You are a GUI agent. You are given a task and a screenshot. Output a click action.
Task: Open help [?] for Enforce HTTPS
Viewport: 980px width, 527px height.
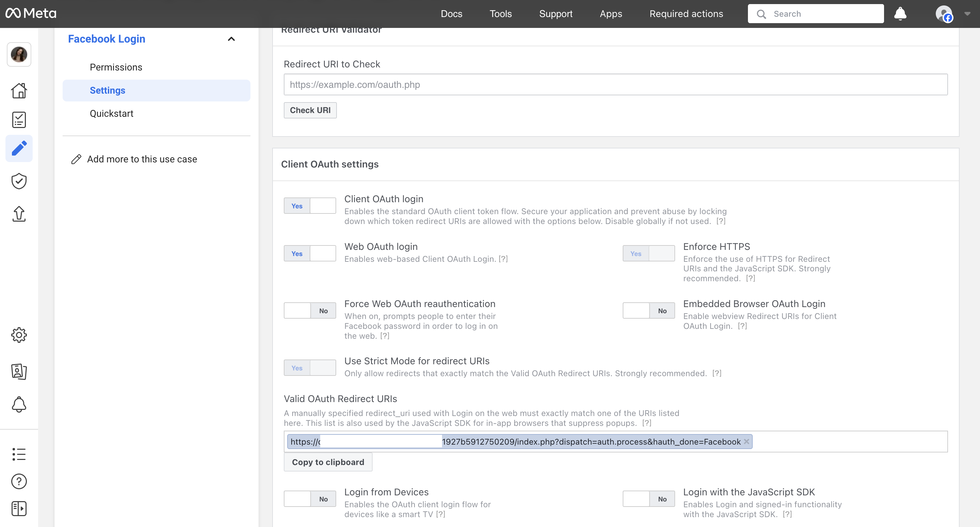pos(751,278)
